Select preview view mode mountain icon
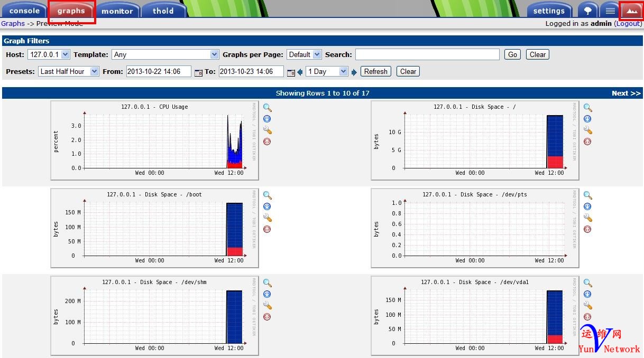Viewport: 644px width, 358px height. pyautogui.click(x=632, y=11)
